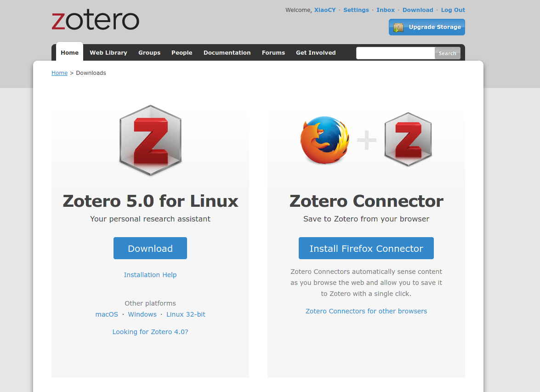Click the large Zotero Z hexagon icon
Image resolution: width=540 pixels, height=392 pixels.
pos(150,140)
